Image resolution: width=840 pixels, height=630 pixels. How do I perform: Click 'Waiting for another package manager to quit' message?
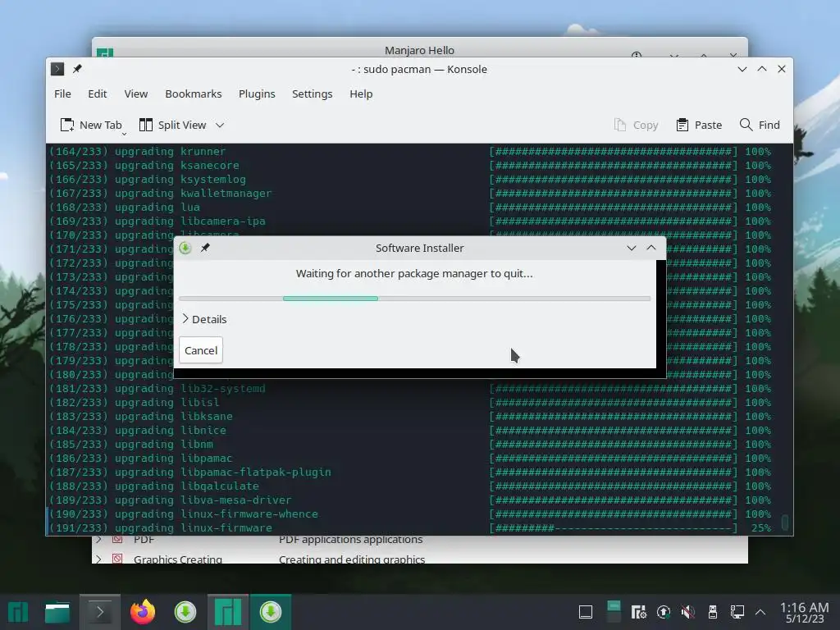414,274
